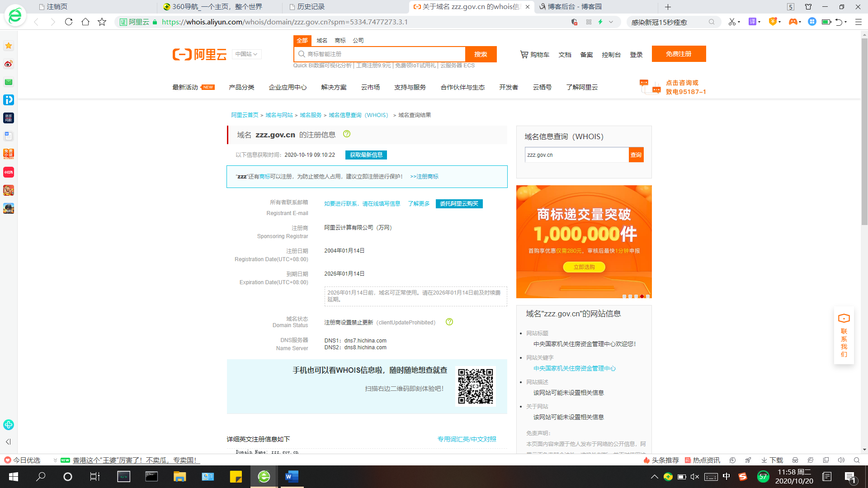Image resolution: width=868 pixels, height=488 pixels.
Task: Bookmark page with star icon
Action: click(x=102, y=22)
